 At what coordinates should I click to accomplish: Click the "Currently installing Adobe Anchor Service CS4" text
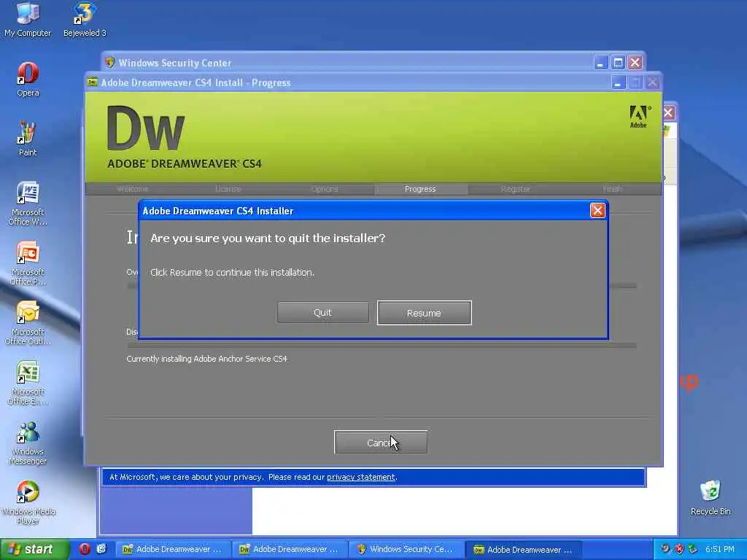[206, 359]
